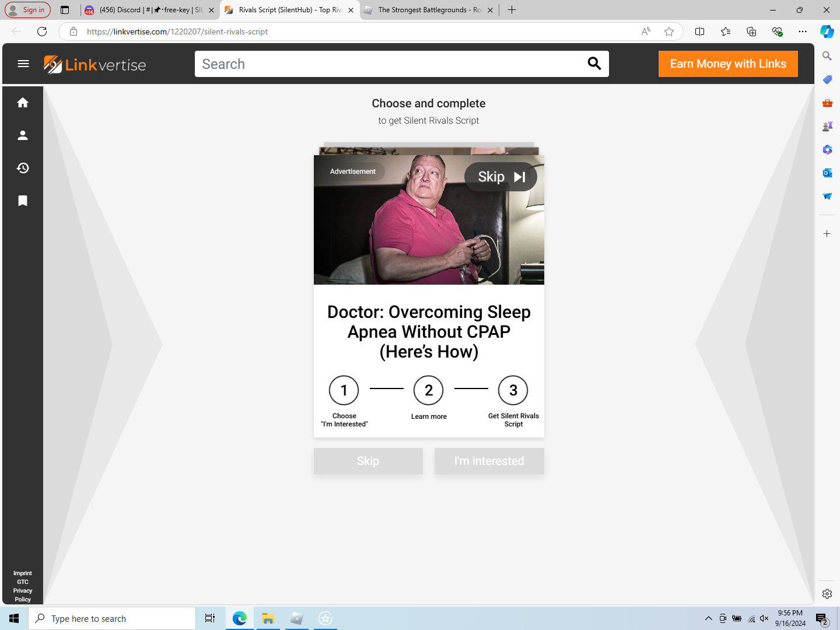840x630 pixels.
Task: Click Earn Money with Links
Action: 728,64
